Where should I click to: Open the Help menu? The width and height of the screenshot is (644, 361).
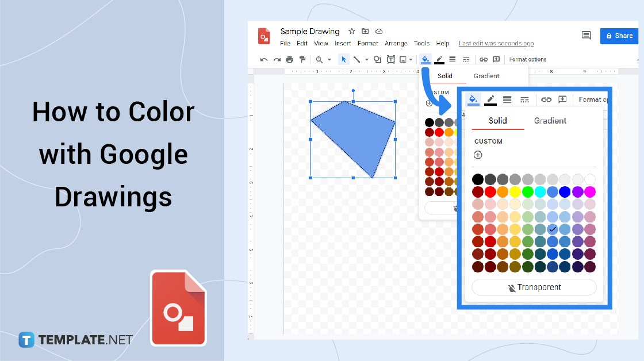[x=442, y=43]
